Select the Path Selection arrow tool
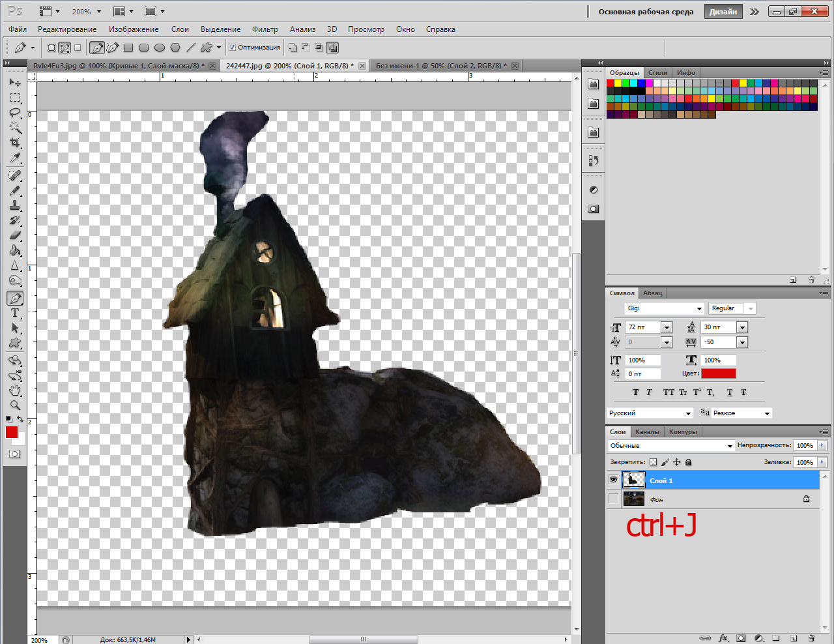This screenshot has width=834, height=644. [15, 329]
